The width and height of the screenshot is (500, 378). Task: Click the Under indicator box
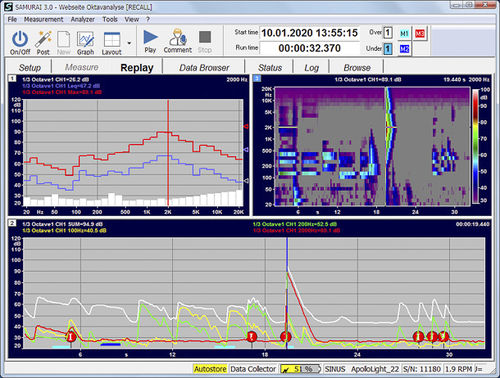tap(387, 49)
